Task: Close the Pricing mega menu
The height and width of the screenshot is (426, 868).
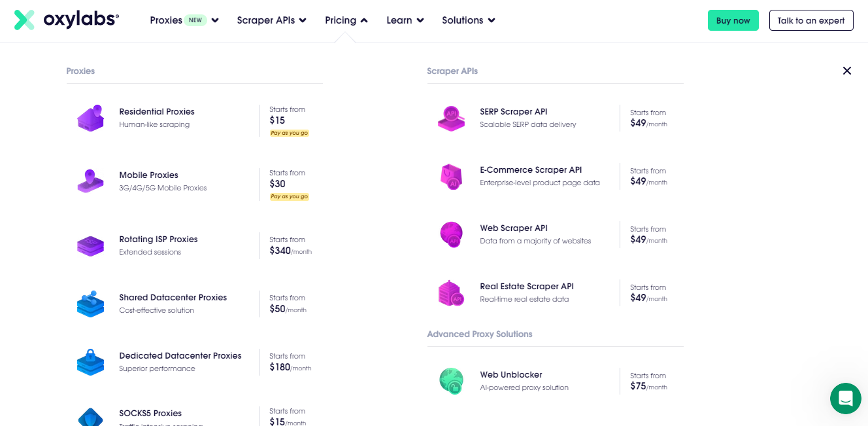Action: tap(847, 71)
